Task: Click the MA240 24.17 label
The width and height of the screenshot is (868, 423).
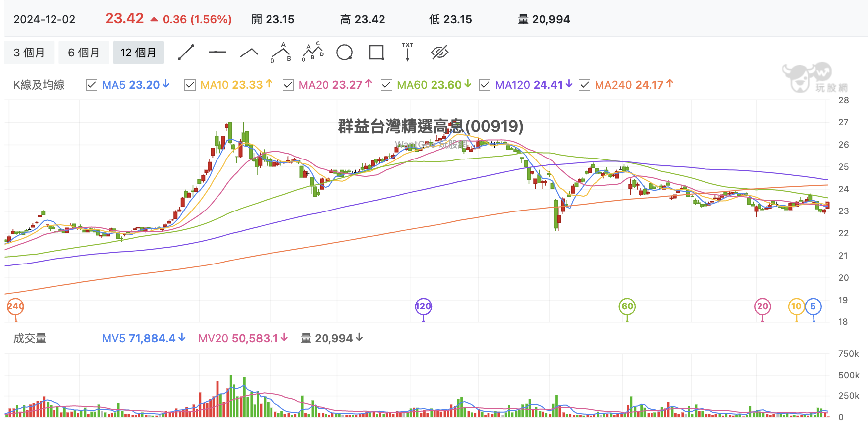Action: (634, 85)
